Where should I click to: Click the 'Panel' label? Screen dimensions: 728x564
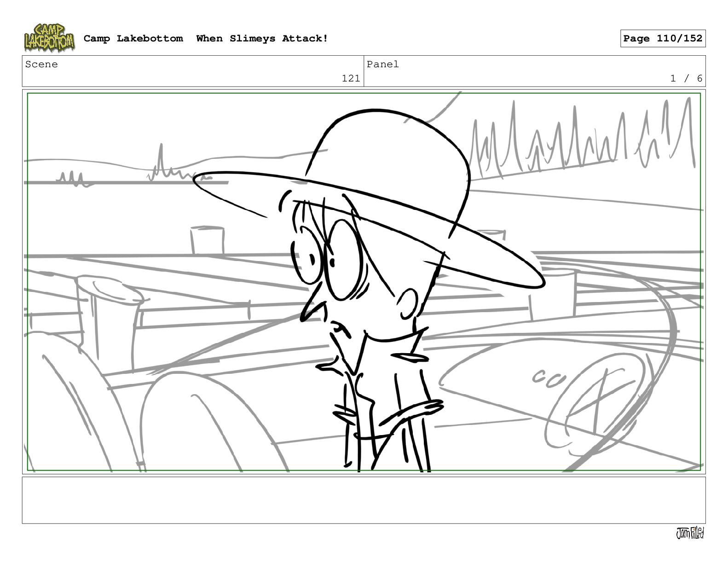[x=383, y=64]
